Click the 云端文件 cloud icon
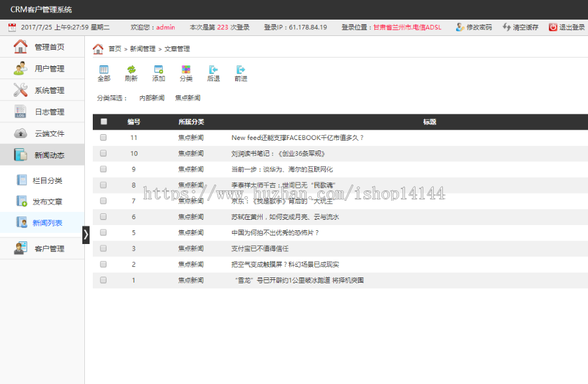 tap(20, 133)
